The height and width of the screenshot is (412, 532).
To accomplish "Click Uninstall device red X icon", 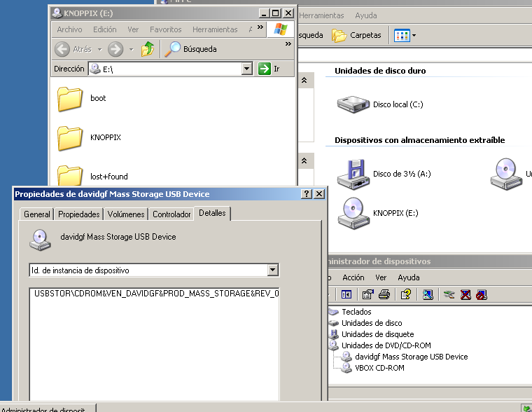I will [465, 294].
